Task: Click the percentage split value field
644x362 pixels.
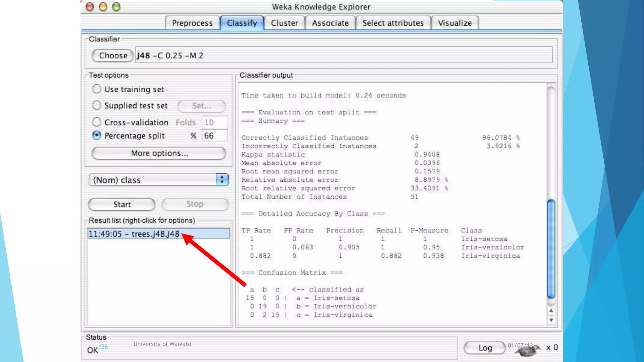Action: pos(214,136)
